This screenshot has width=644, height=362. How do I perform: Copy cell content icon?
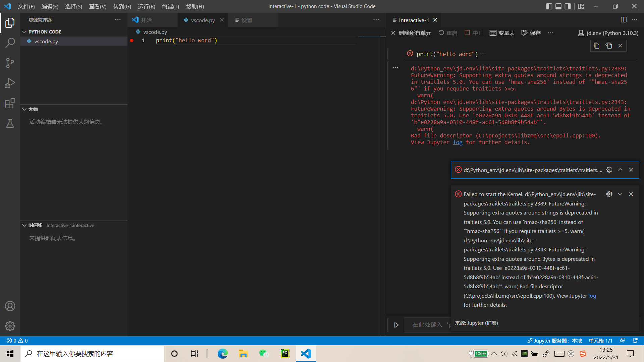[x=597, y=46]
